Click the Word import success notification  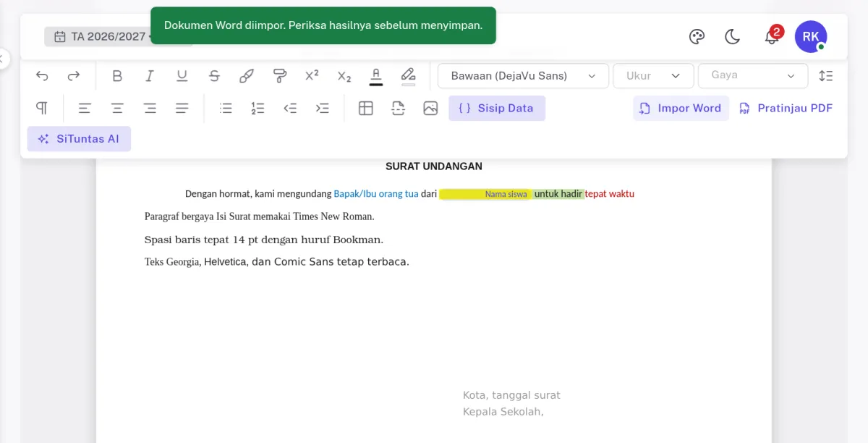pos(323,25)
